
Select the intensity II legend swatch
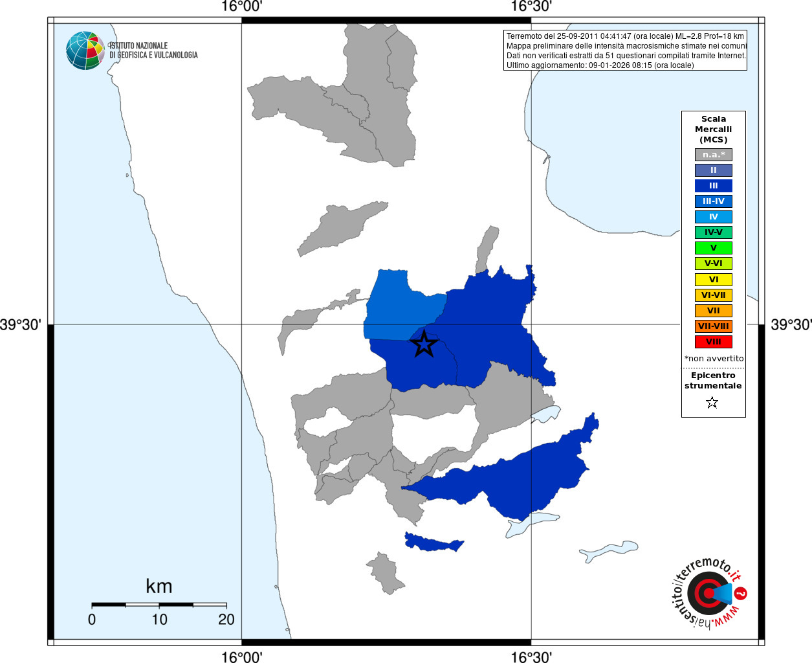tap(714, 170)
